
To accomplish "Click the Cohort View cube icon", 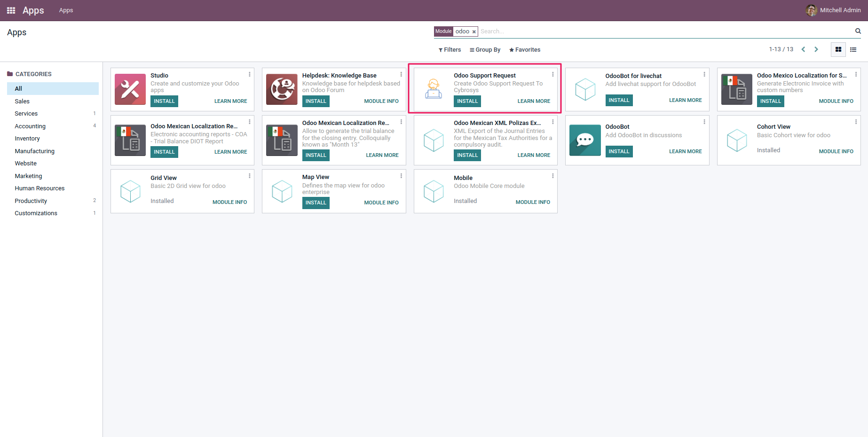I will coord(737,140).
